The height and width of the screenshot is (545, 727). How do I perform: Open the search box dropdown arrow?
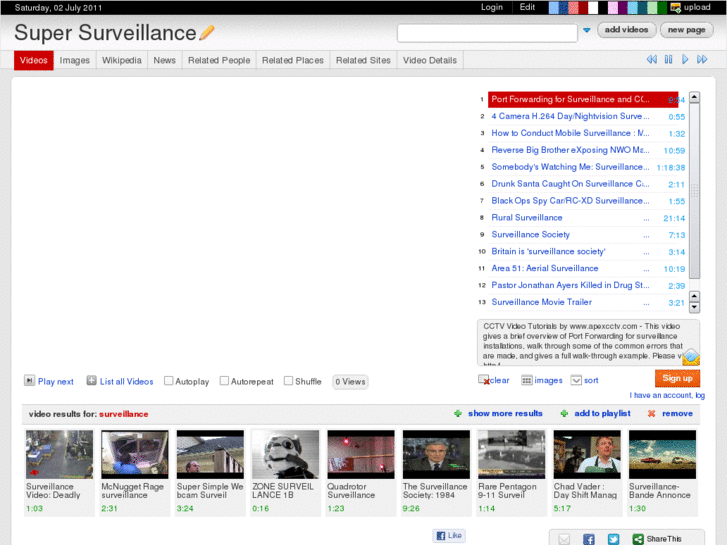tap(586, 31)
